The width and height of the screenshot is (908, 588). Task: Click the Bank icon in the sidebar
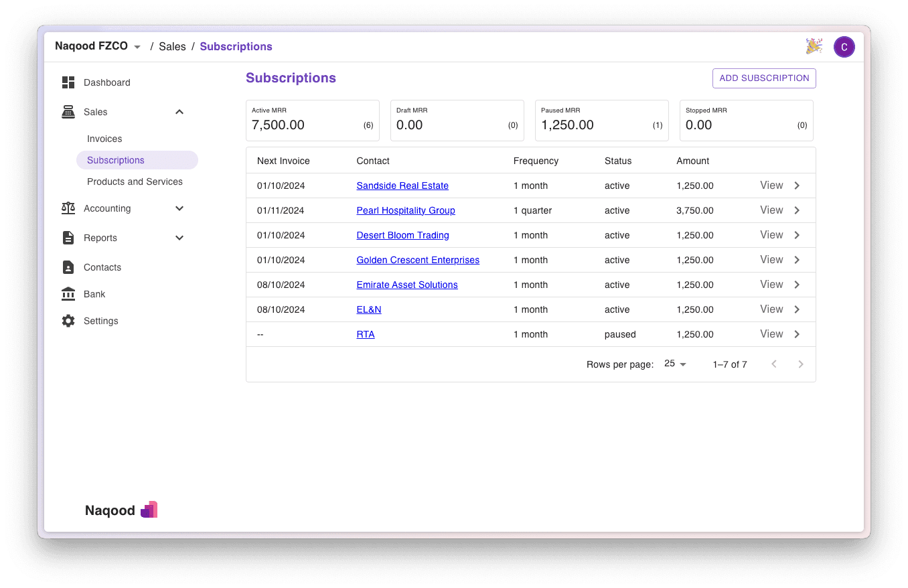click(x=68, y=293)
